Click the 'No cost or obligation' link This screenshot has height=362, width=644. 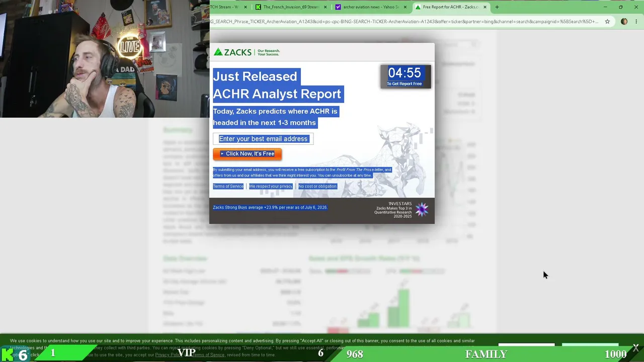pos(317,187)
